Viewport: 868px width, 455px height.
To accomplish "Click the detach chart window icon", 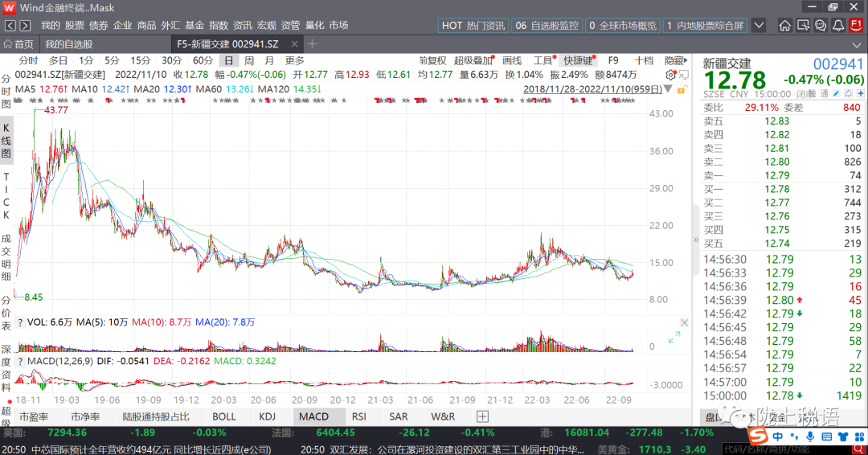I will (x=684, y=75).
